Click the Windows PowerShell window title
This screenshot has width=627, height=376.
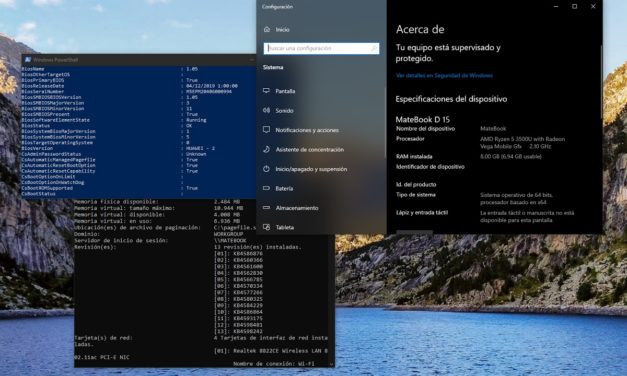(56, 60)
